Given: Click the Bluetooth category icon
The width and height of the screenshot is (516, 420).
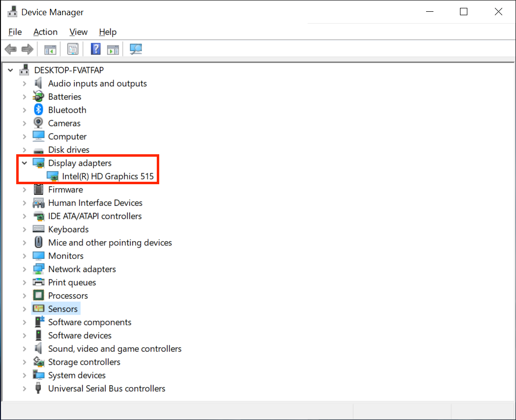Looking at the screenshot, I should [38, 110].
